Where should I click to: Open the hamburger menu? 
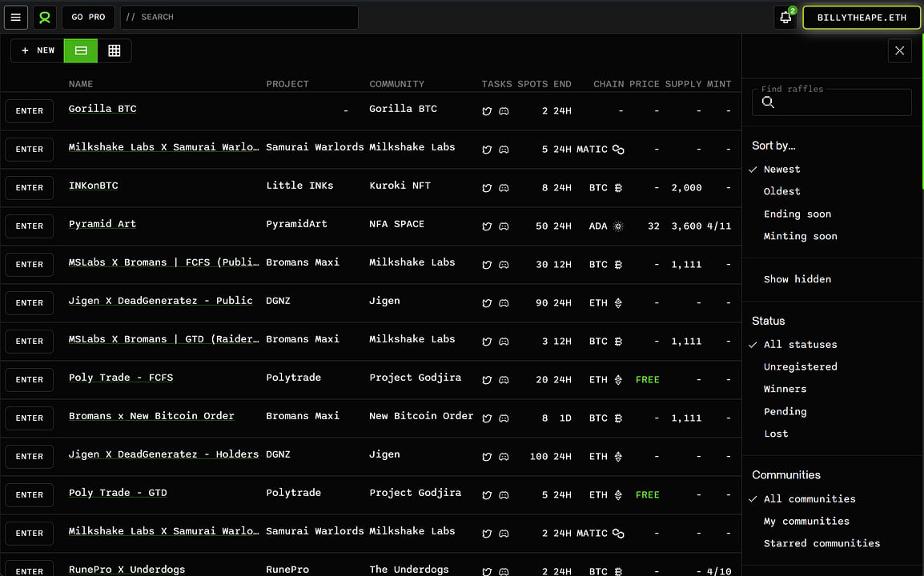16,17
